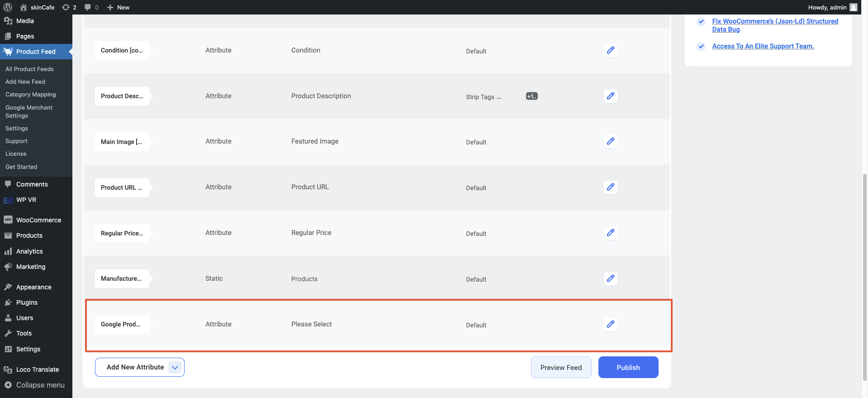Edit the Condition attribute row pencil
The height and width of the screenshot is (398, 868).
(611, 50)
